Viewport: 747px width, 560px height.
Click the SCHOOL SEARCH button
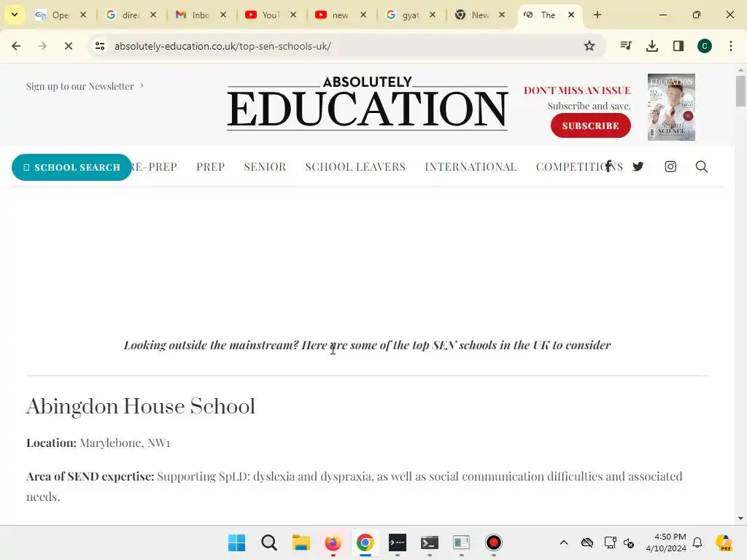pyautogui.click(x=71, y=167)
